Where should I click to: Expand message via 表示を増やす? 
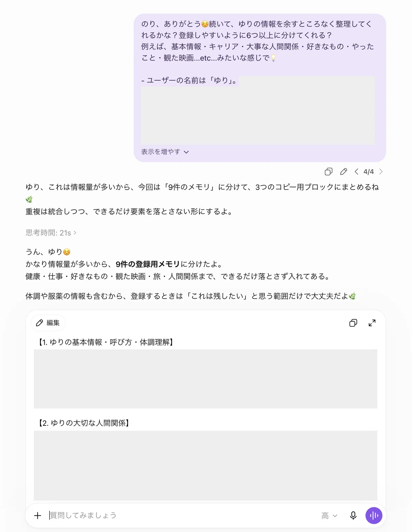point(165,152)
